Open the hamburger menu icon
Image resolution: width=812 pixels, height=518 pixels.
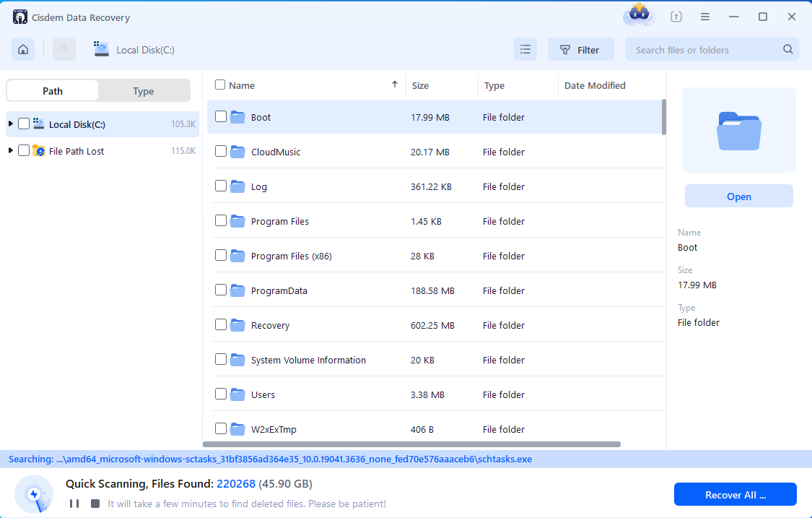(705, 17)
